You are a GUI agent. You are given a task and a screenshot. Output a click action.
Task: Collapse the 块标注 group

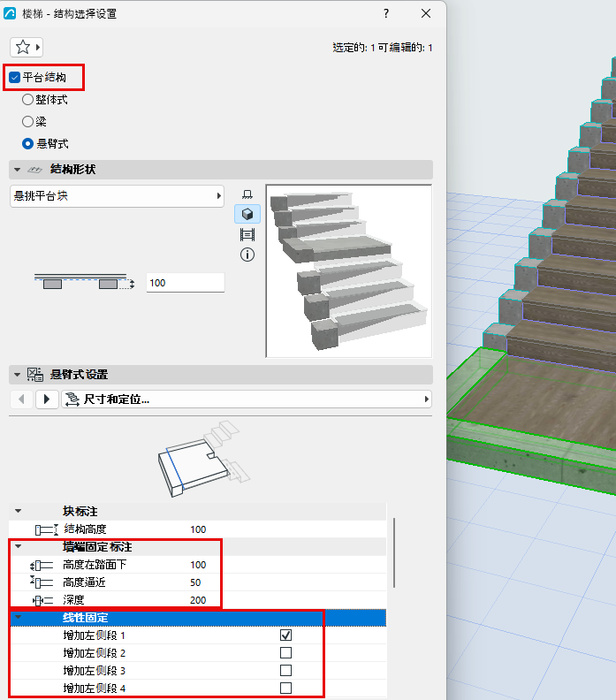point(19,511)
